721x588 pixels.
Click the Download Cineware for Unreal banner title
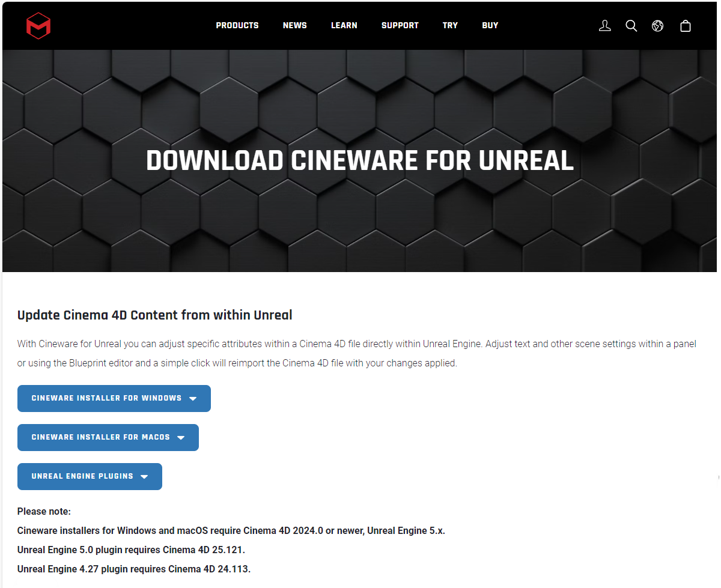tap(360, 161)
